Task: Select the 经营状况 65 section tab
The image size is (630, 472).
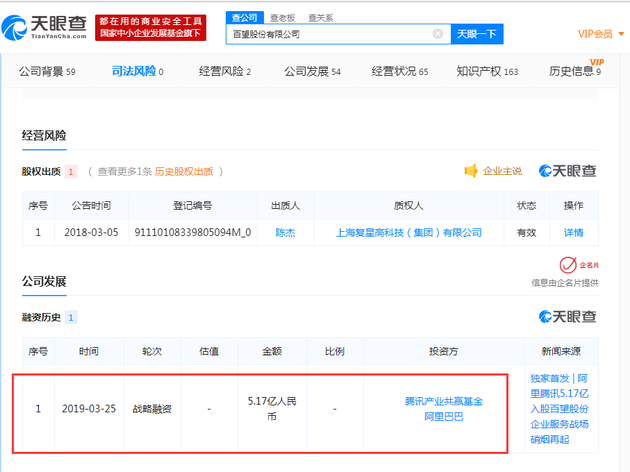Action: (x=400, y=72)
